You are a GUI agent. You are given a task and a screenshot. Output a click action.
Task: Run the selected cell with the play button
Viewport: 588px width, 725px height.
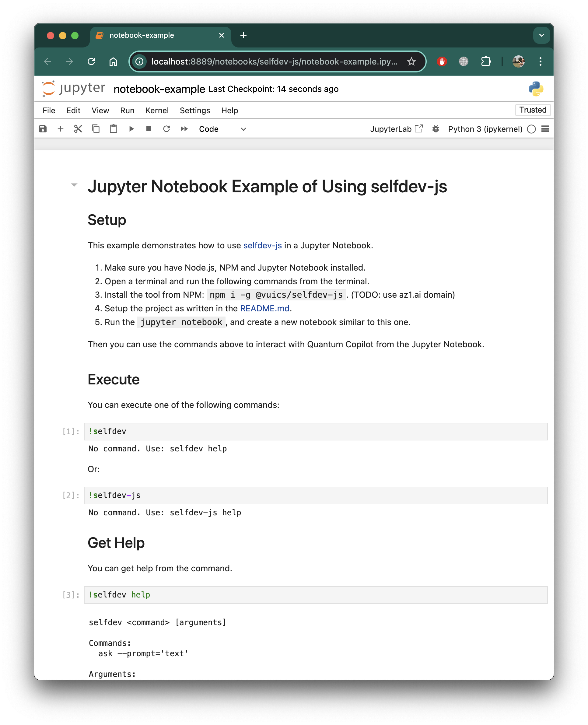131,129
